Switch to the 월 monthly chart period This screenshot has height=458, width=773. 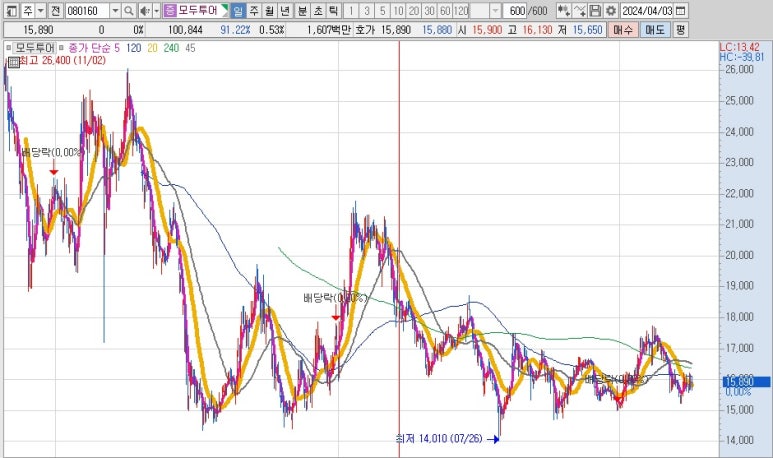pos(269,10)
